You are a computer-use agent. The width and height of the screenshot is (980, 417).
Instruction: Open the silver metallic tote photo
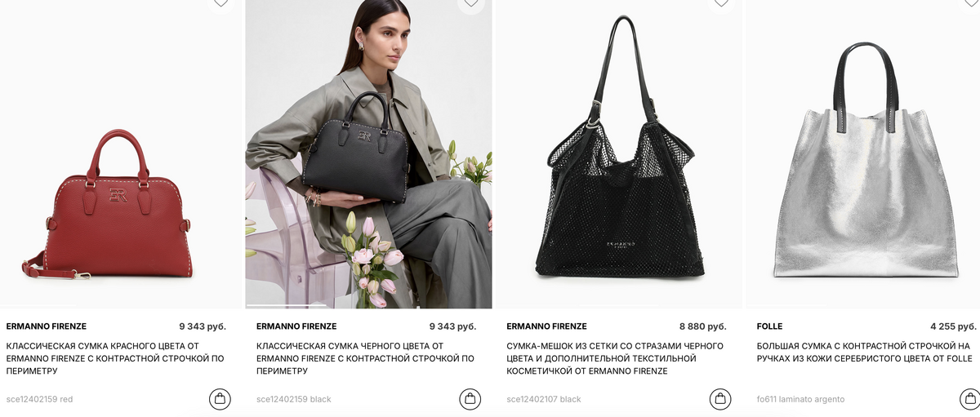point(865,154)
